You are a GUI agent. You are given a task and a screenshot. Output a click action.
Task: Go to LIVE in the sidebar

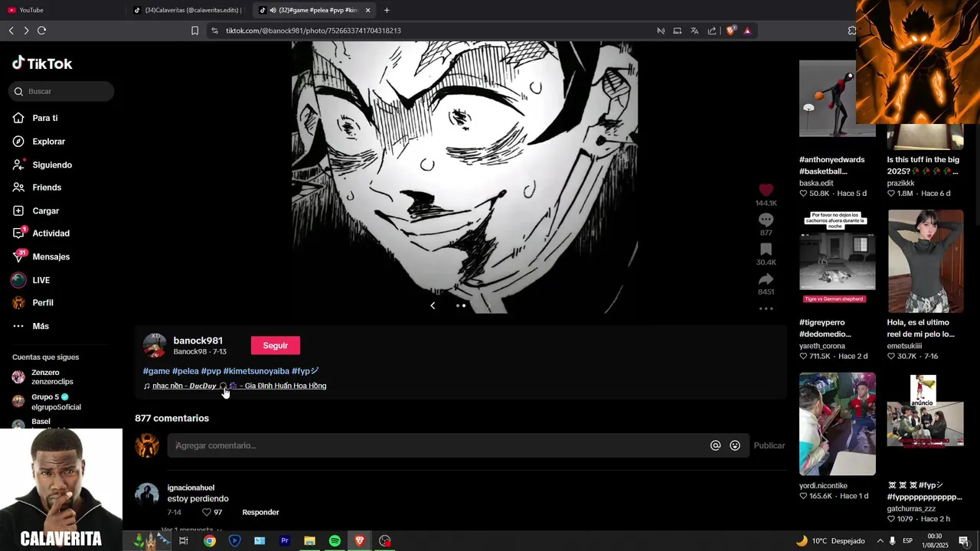tap(41, 280)
